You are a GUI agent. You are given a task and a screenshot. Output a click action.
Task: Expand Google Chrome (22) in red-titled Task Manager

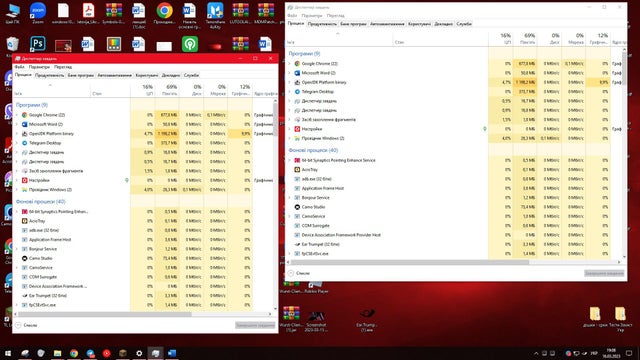tap(17, 115)
